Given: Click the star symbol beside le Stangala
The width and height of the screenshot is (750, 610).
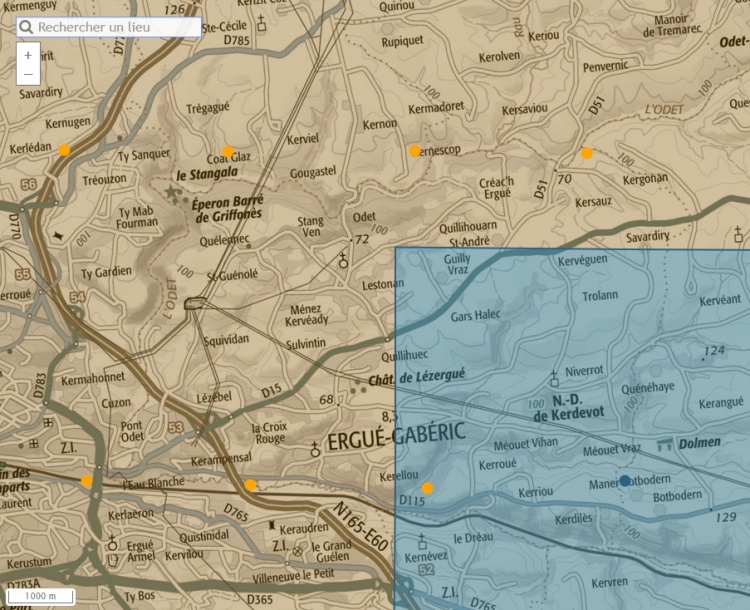Looking at the screenshot, I should coord(173,191).
